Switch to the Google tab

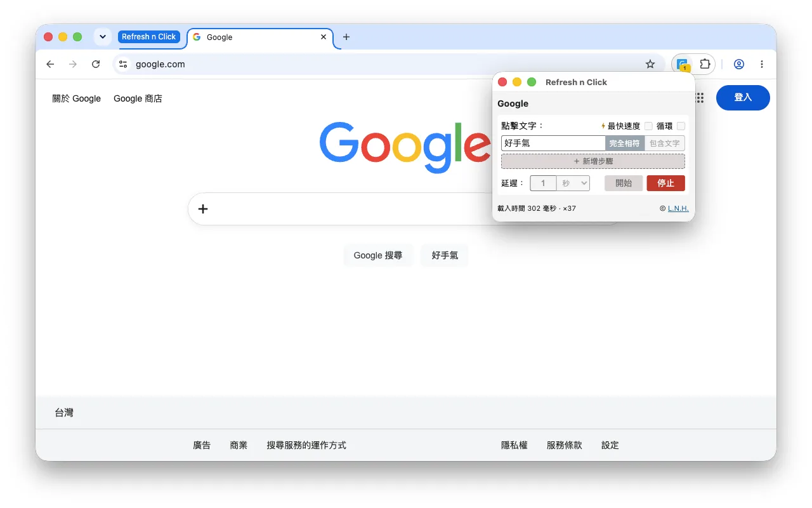pos(260,37)
